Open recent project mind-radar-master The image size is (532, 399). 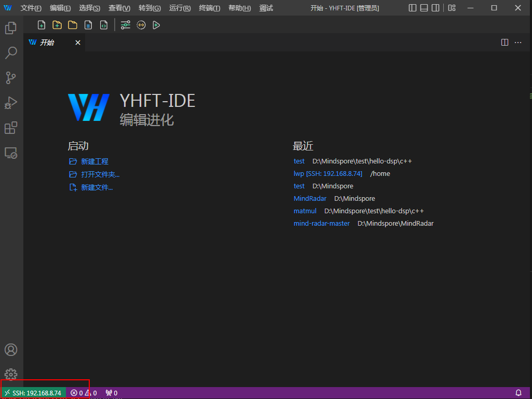(322, 224)
